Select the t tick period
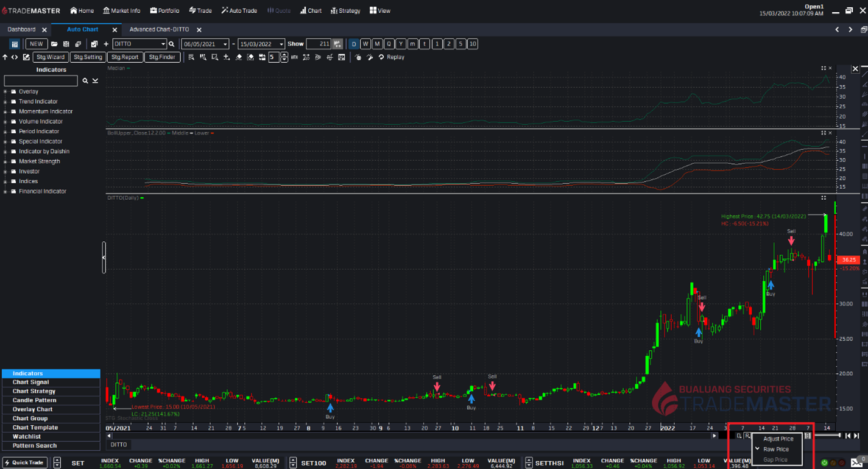 point(425,44)
